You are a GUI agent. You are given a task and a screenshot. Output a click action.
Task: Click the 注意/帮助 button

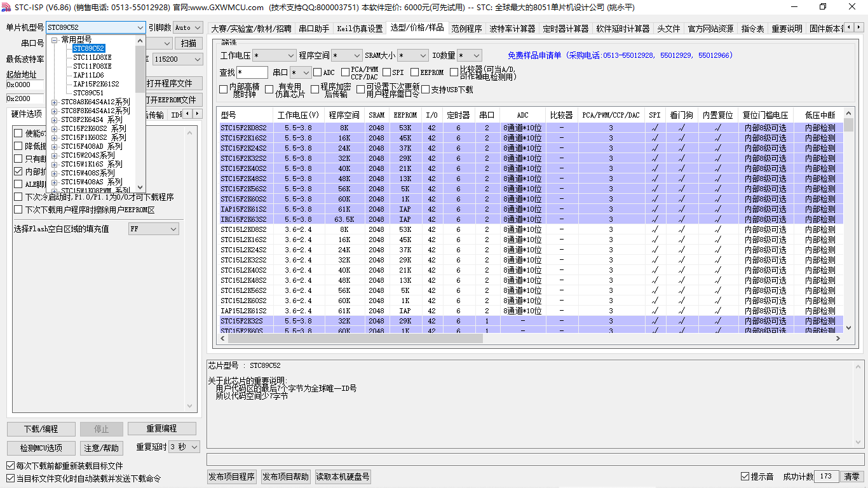(102, 448)
